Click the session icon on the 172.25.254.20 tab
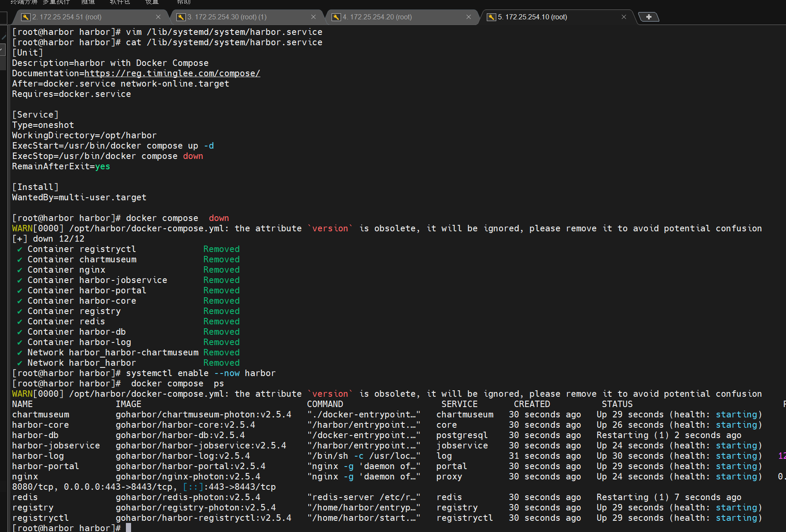 coord(336,17)
